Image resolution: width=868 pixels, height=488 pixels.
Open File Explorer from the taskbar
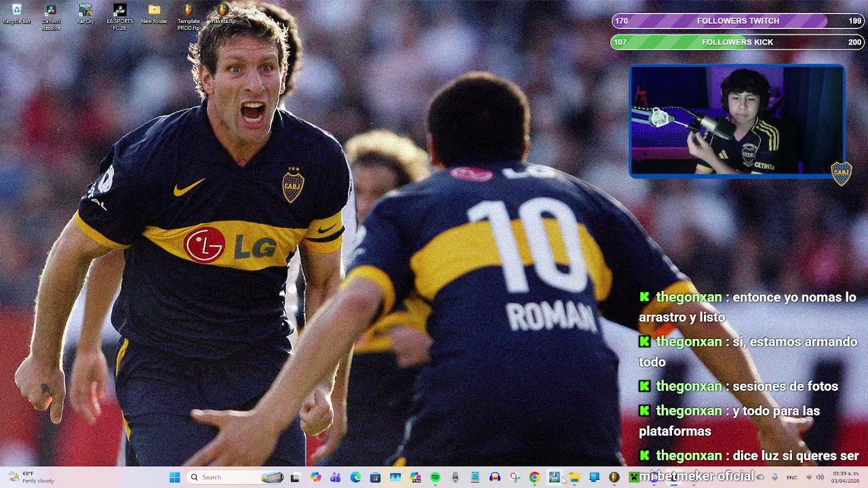[x=574, y=477]
